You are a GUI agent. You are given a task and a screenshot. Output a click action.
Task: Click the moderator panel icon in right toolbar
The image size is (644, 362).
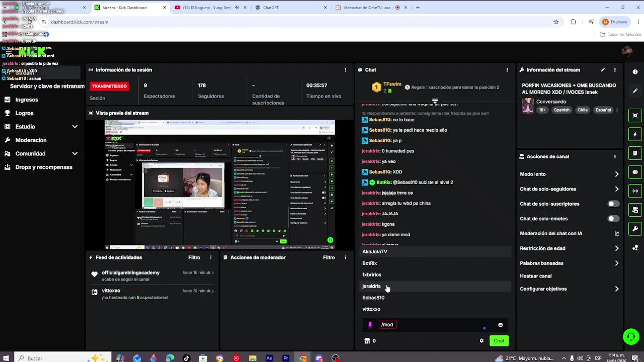(x=635, y=210)
